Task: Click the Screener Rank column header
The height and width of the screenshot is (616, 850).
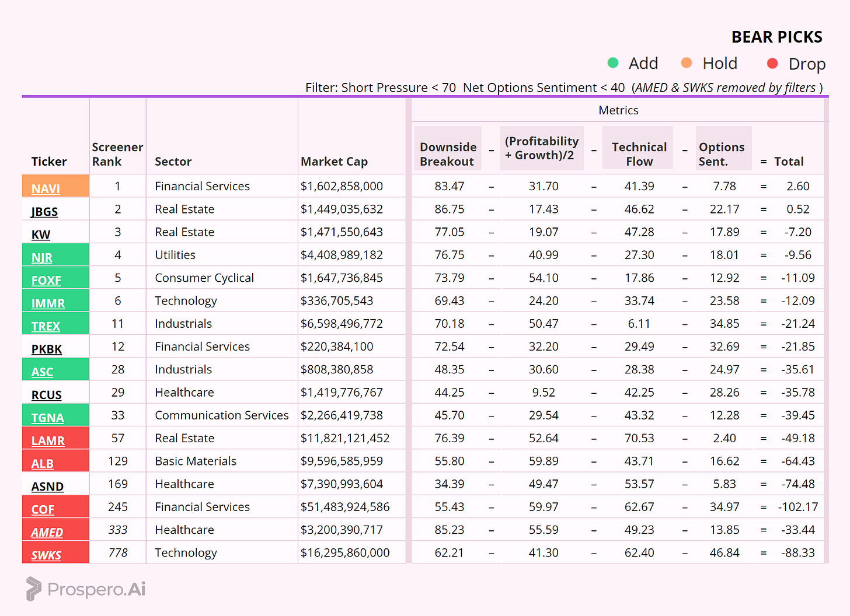Action: 117,154
